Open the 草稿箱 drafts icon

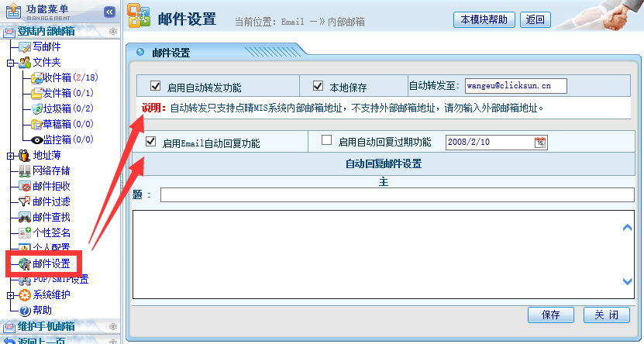pos(37,125)
